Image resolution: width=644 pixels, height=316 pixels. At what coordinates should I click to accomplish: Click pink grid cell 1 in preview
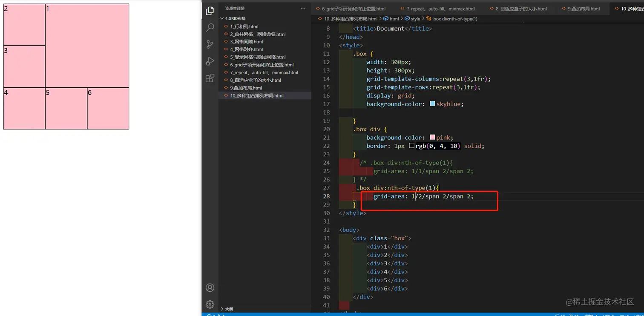pyautogui.click(x=87, y=46)
